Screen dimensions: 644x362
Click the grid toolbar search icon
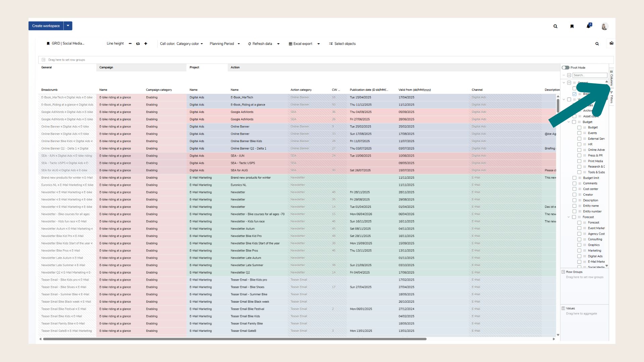point(597,44)
